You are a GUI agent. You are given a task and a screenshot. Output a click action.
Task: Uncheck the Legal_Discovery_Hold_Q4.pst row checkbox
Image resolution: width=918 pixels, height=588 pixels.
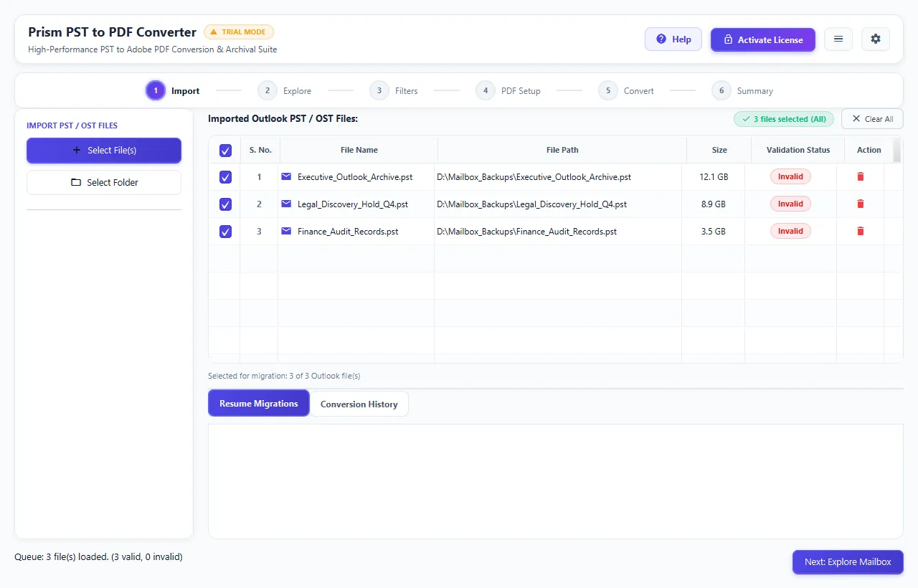tap(225, 204)
